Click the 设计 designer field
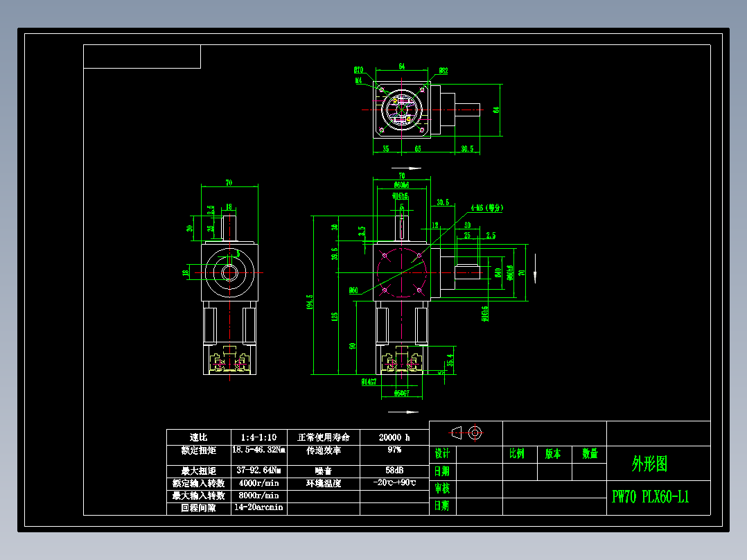This screenshot has height=560, width=747. [x=441, y=453]
